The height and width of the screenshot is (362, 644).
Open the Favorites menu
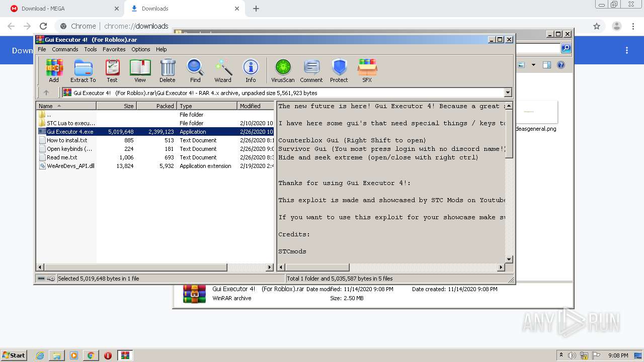114,49
